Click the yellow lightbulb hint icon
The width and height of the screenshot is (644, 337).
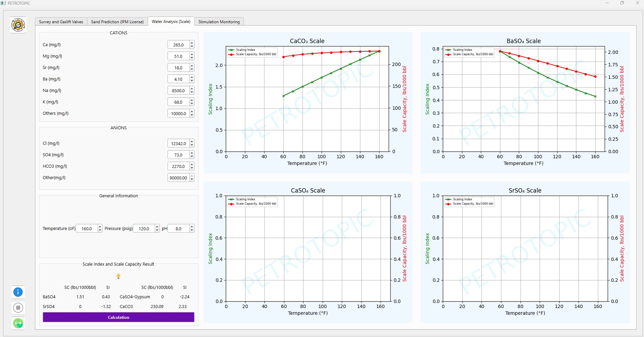pos(118,276)
